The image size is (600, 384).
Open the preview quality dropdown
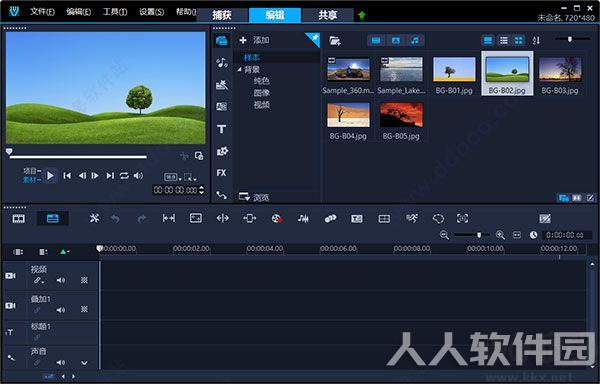point(172,177)
